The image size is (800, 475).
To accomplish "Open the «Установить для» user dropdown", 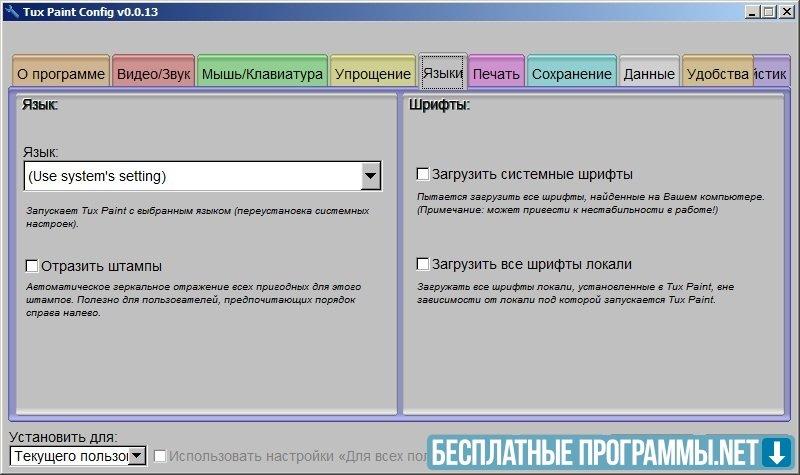I will pyautogui.click(x=137, y=457).
